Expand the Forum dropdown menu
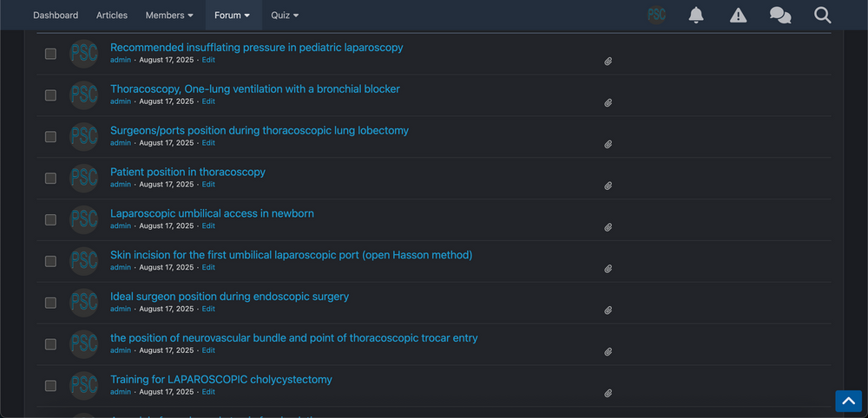The height and width of the screenshot is (418, 868). [233, 15]
